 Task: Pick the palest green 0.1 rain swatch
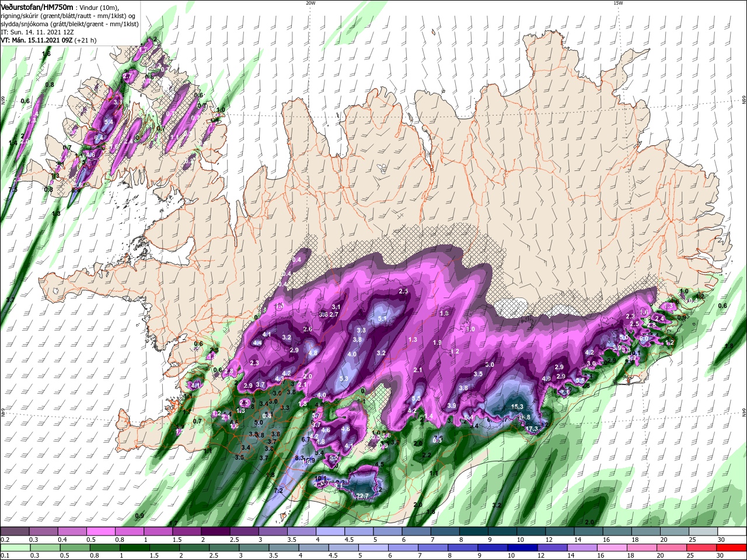point(15,548)
